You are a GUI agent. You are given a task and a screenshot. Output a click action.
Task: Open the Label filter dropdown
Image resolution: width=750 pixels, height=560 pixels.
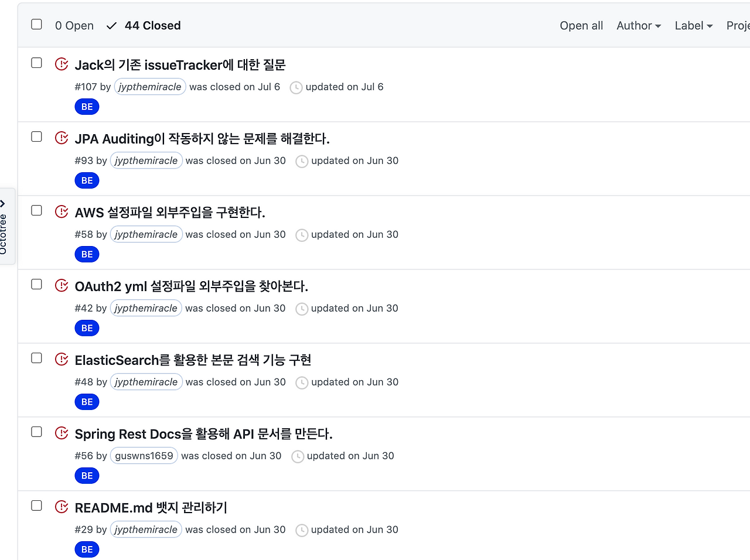[x=694, y=26]
